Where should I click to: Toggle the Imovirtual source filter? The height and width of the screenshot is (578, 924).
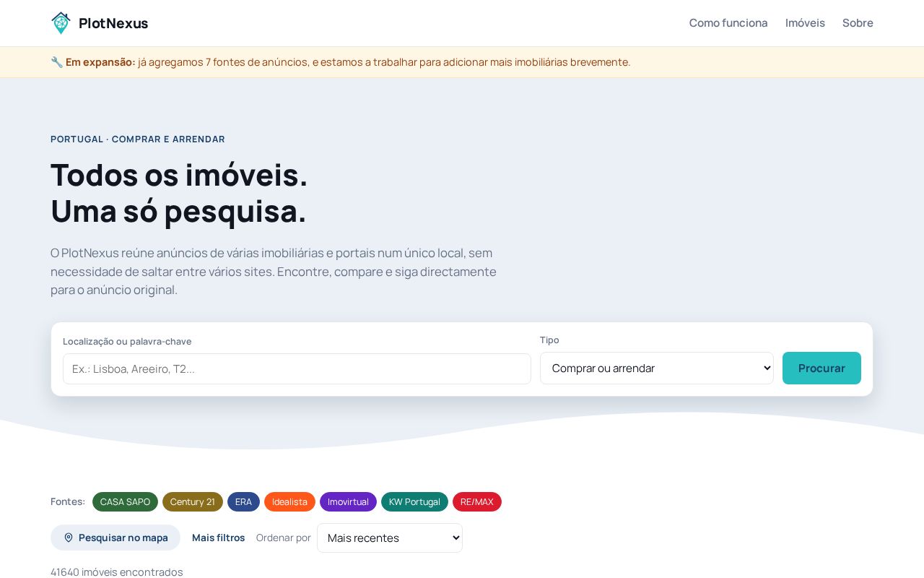coord(348,501)
